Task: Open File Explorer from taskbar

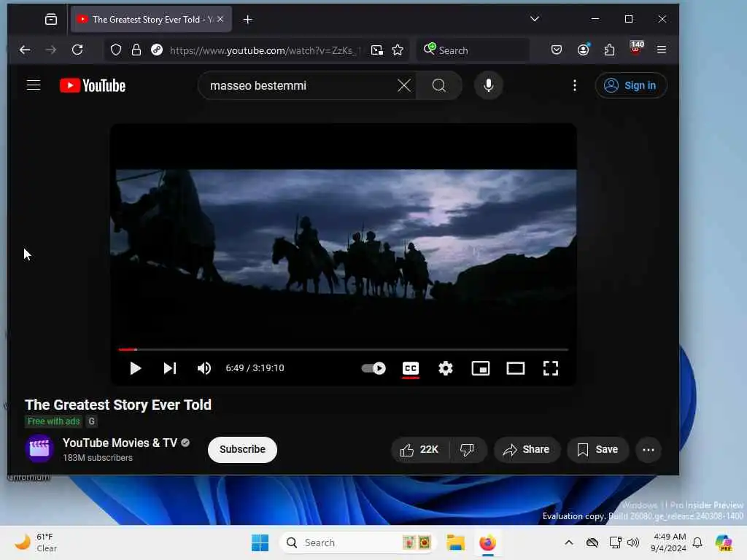Action: [455, 542]
